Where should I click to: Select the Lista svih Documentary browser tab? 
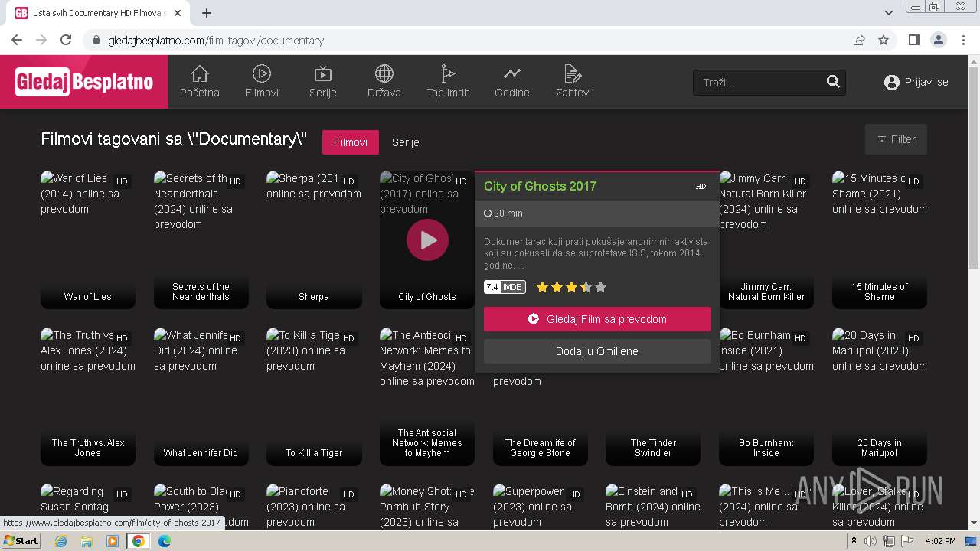tap(100, 13)
